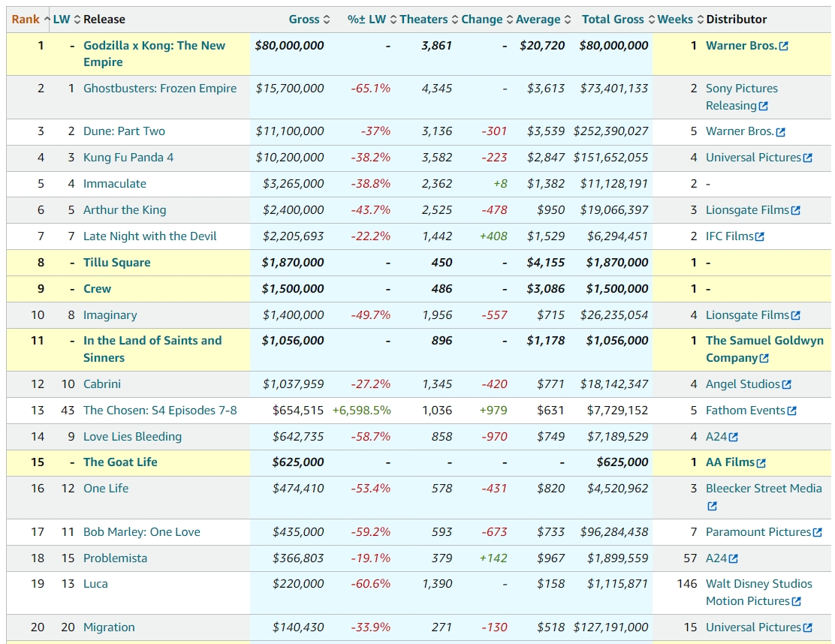Click external link icon after Sony Pictures Releasing
The width and height of the screenshot is (835, 644).
[763, 106]
